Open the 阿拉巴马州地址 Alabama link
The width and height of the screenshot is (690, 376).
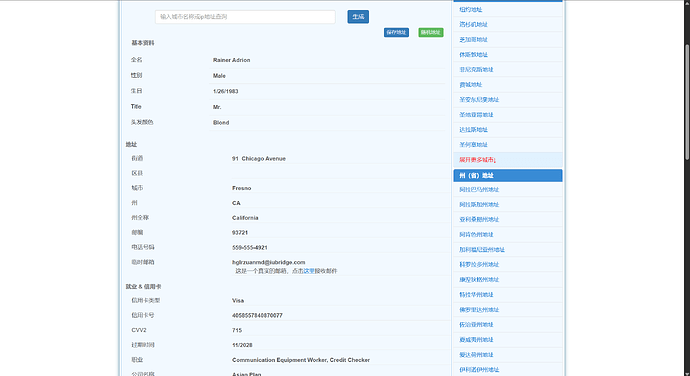[x=479, y=190]
